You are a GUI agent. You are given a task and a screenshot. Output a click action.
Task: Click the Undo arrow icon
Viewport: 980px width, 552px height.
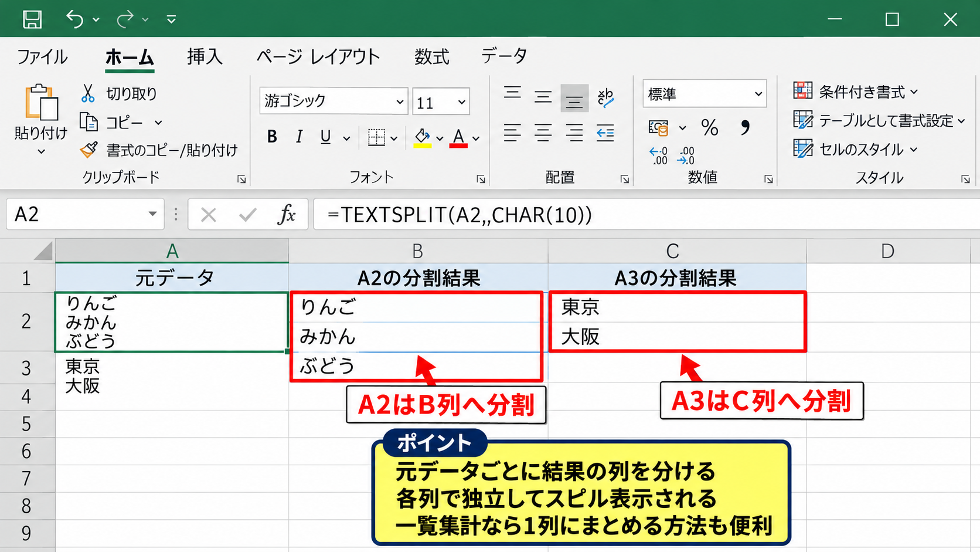(75, 19)
